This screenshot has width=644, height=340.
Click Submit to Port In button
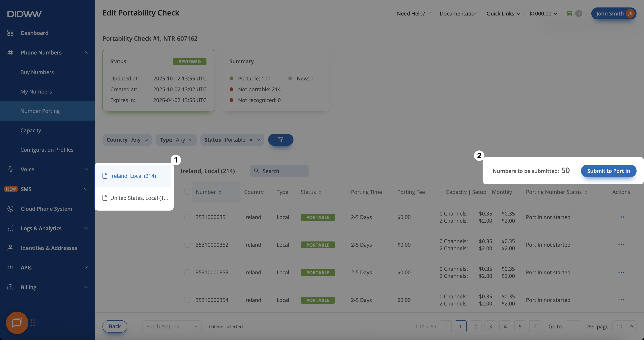pyautogui.click(x=608, y=171)
